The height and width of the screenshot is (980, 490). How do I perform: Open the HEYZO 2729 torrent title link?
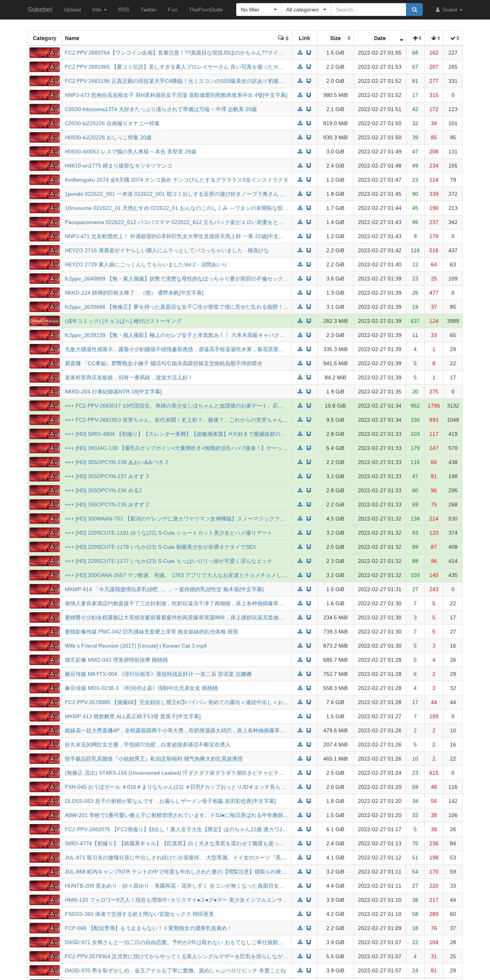tap(146, 264)
